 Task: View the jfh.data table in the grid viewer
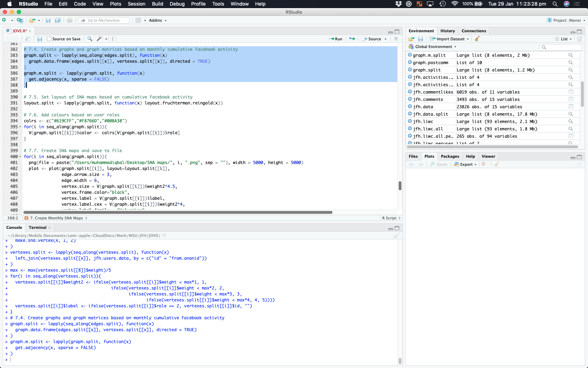point(570,107)
